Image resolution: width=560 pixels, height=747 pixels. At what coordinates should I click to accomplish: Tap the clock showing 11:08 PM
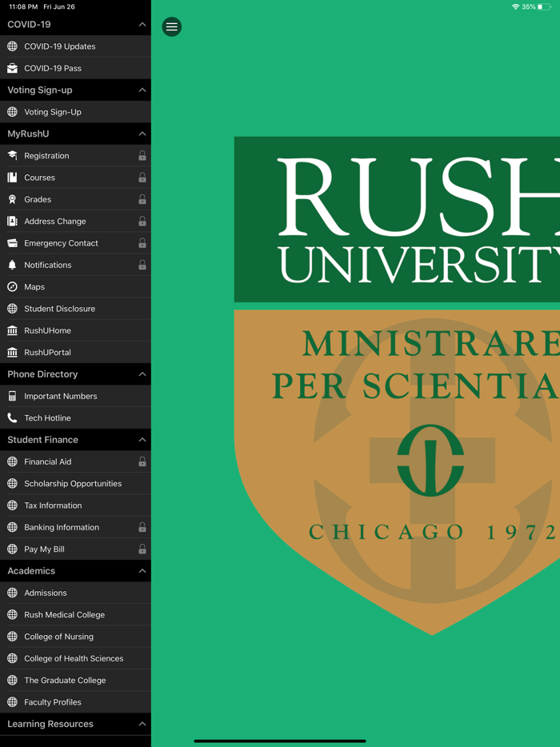23,6
